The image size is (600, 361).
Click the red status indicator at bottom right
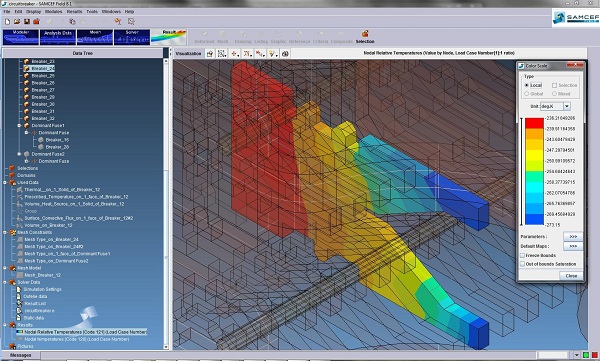[595, 355]
